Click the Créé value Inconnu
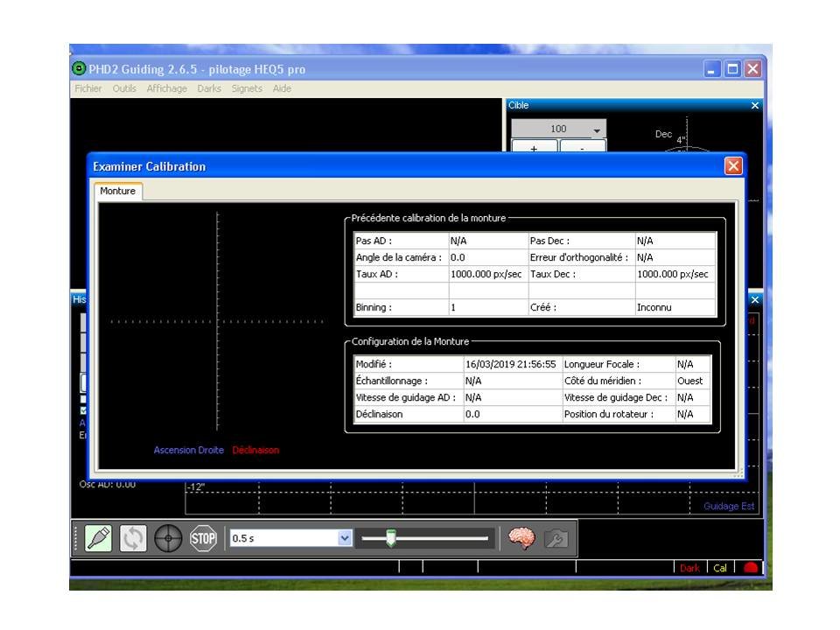 click(x=675, y=307)
